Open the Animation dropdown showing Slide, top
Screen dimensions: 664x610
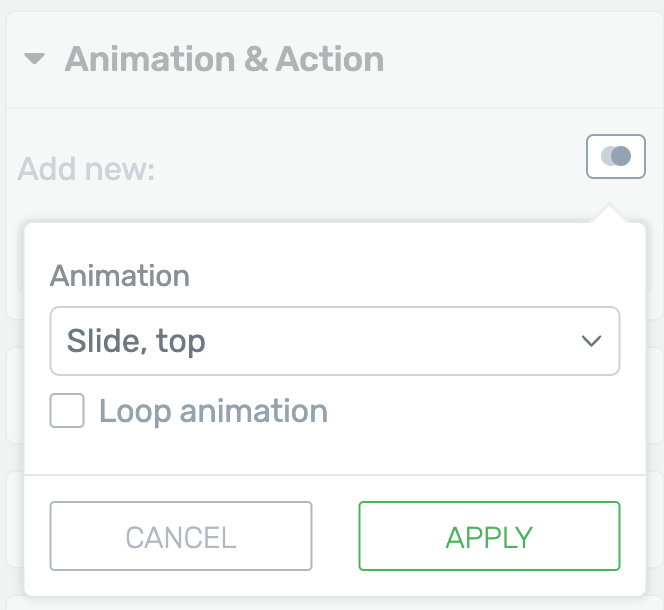point(334,341)
